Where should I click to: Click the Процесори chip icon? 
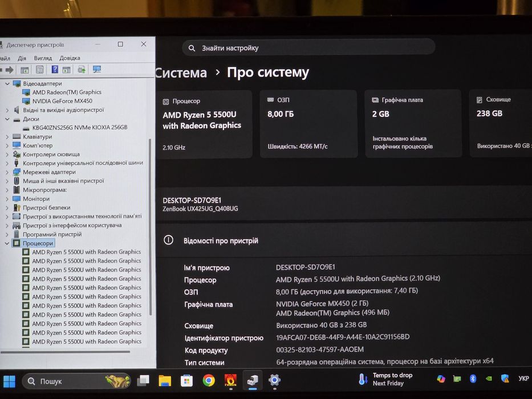coord(17,243)
